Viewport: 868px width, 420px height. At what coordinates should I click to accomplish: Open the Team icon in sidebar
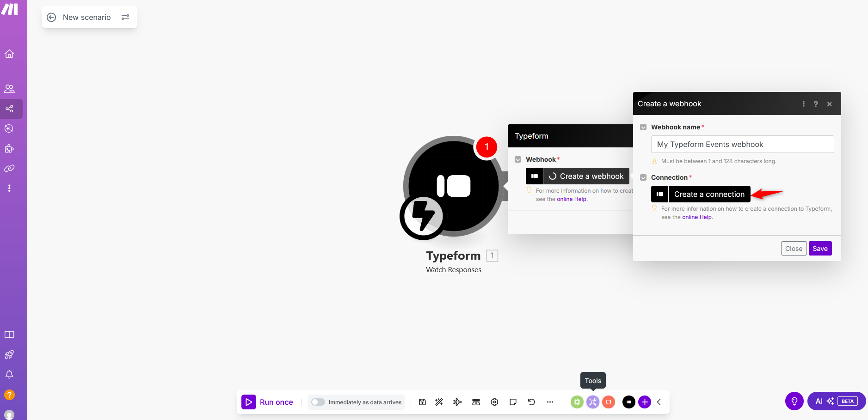(9, 89)
